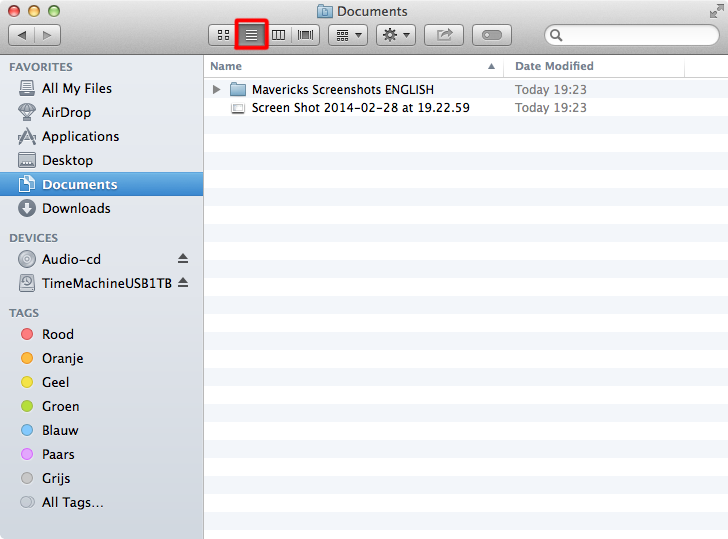Open Desktop in the sidebar
The height and width of the screenshot is (539, 728).
101,161
